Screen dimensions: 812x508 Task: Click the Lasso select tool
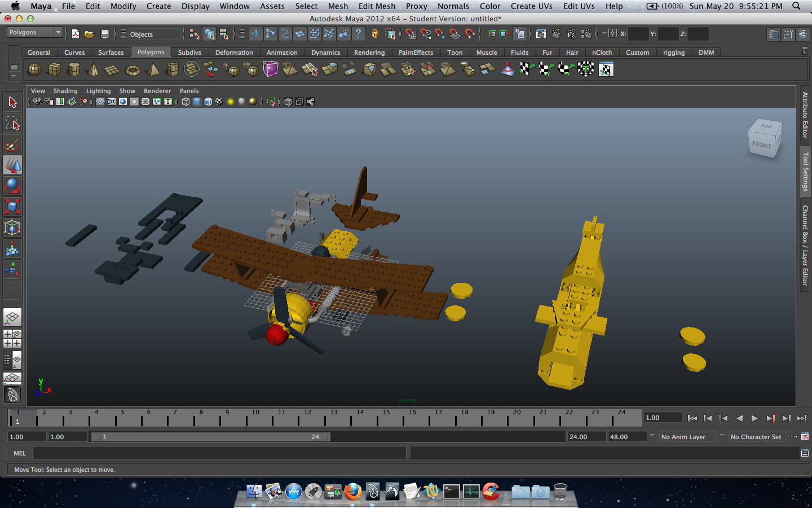pos(12,123)
